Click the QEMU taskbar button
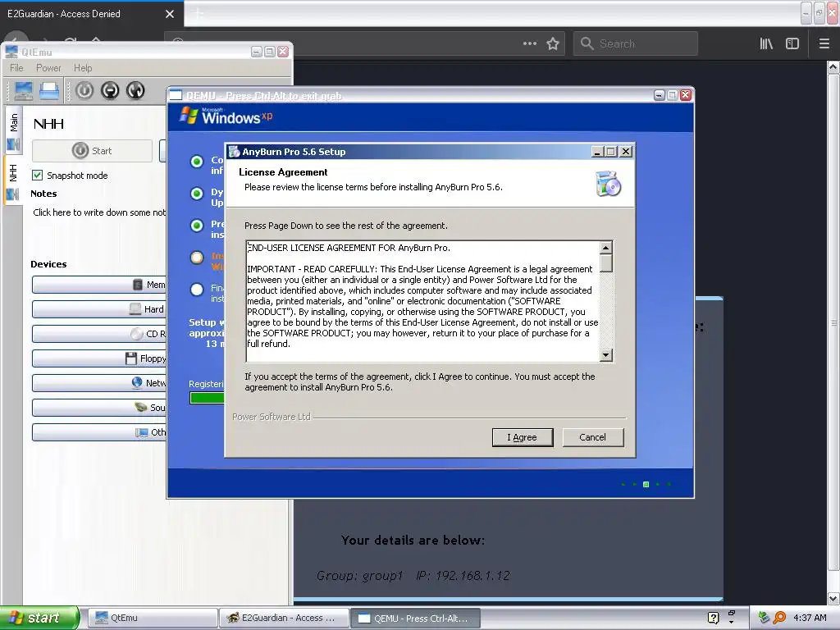 415,618
